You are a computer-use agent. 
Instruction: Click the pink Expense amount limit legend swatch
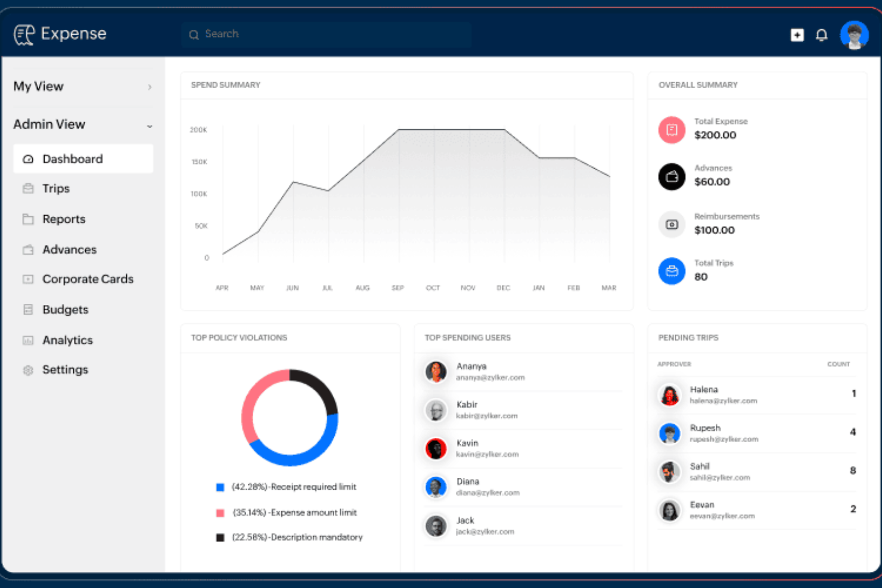(x=219, y=512)
